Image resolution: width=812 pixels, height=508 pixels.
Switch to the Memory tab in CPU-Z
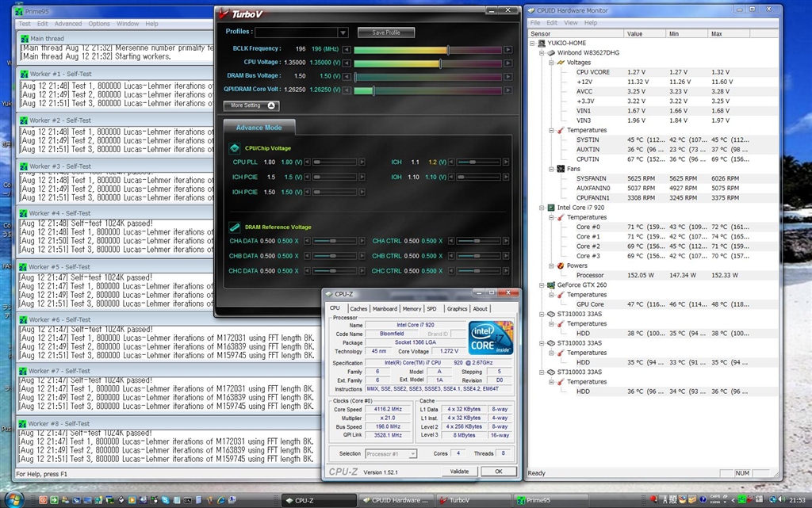pyautogui.click(x=412, y=309)
